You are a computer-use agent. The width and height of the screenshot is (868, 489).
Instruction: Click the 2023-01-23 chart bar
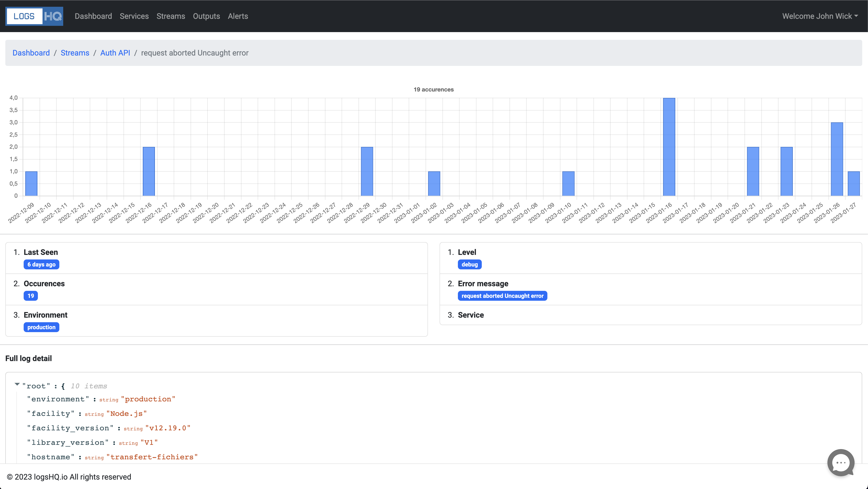(x=786, y=171)
